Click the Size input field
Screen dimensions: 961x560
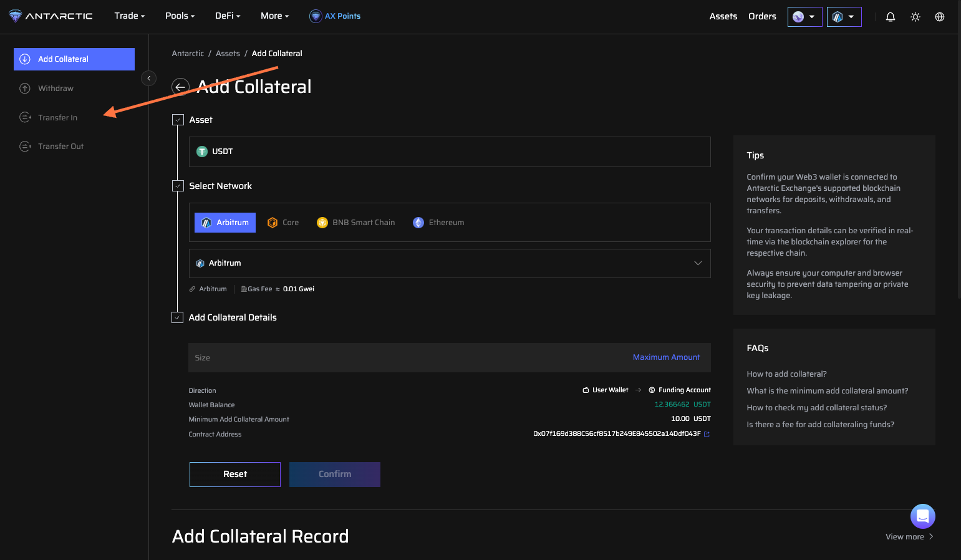click(x=450, y=358)
